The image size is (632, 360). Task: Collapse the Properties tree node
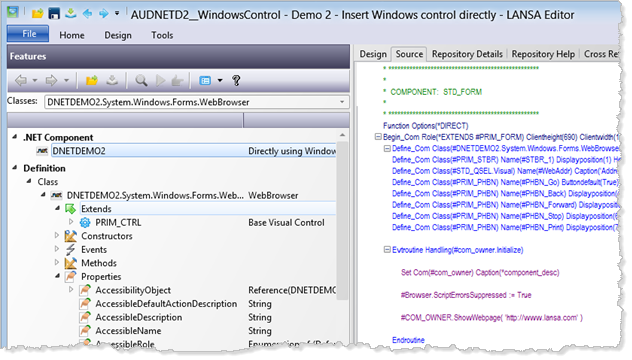tap(57, 276)
